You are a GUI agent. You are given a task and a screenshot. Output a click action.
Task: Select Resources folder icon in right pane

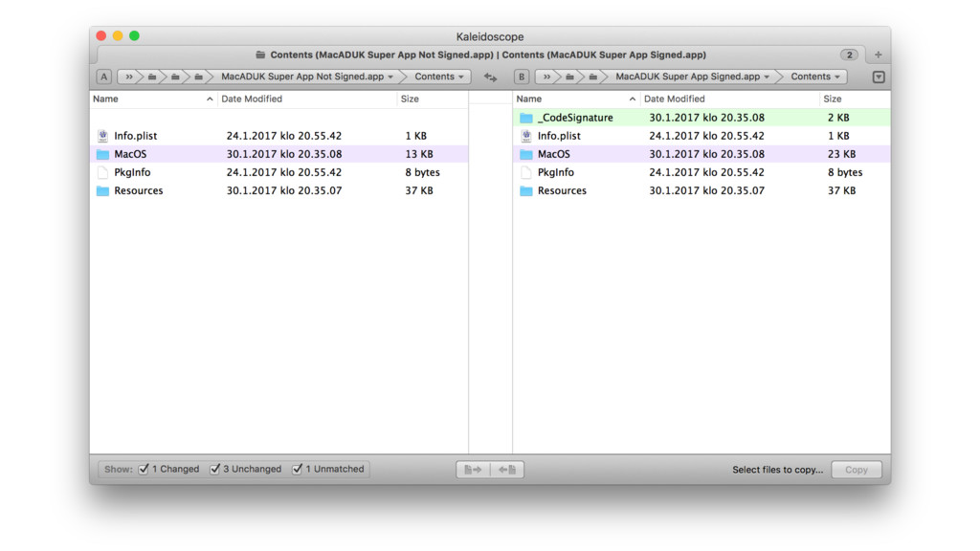tap(526, 190)
